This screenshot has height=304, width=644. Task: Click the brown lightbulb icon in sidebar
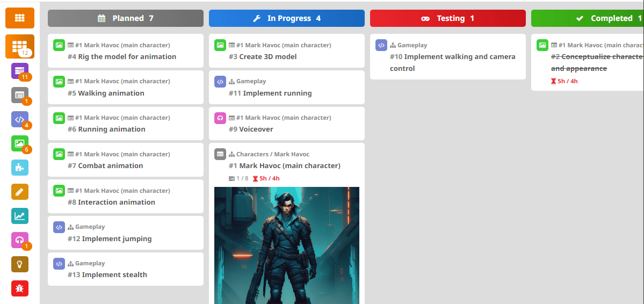pyautogui.click(x=20, y=264)
